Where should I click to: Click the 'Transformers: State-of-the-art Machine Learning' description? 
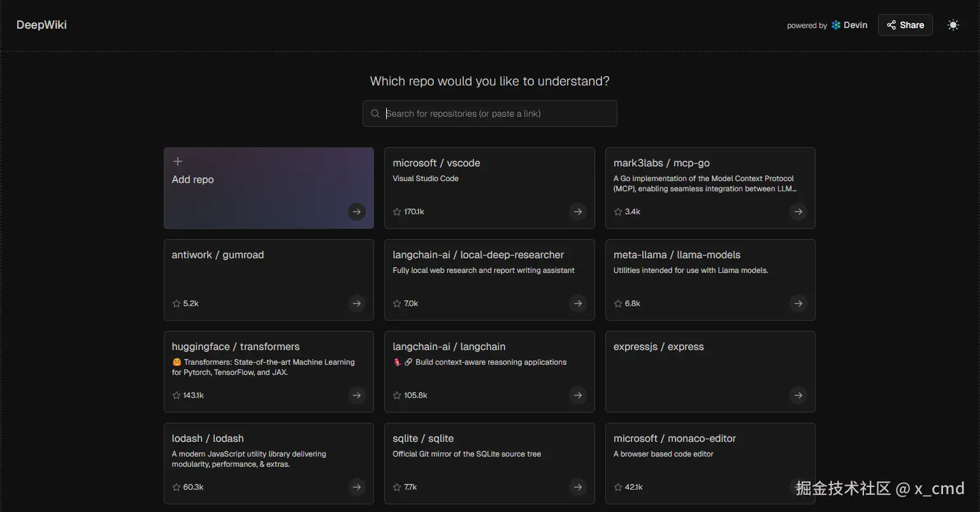263,367
